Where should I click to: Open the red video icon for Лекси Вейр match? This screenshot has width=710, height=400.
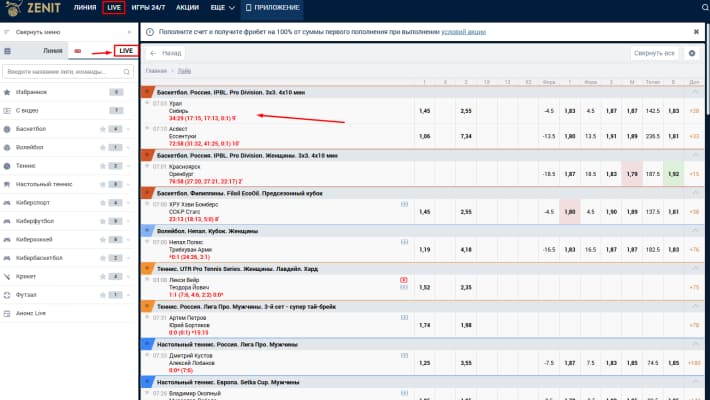coord(403,280)
